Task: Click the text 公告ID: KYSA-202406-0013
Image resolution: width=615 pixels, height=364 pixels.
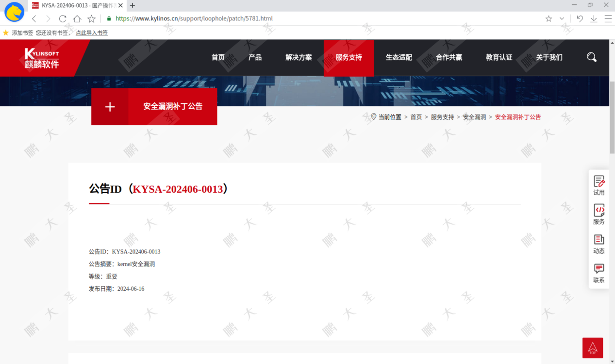Action: [124, 252]
